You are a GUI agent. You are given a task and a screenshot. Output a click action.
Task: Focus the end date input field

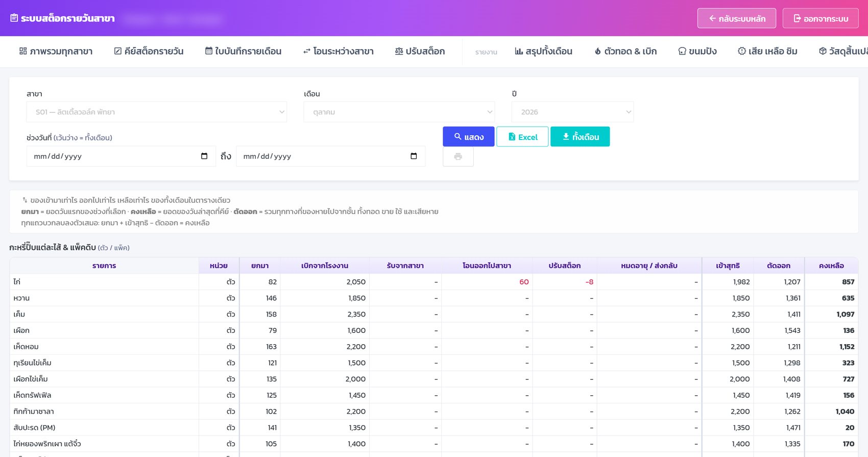330,156
